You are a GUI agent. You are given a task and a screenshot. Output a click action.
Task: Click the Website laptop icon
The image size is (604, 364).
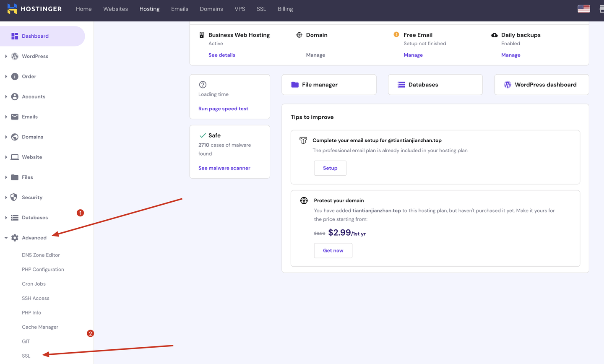pos(15,157)
